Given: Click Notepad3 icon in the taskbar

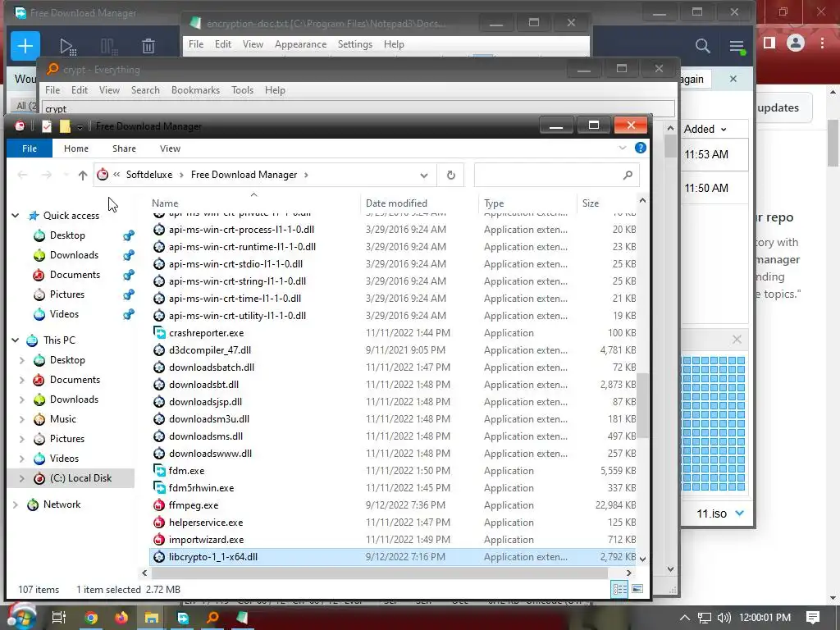Looking at the screenshot, I should point(242,618).
